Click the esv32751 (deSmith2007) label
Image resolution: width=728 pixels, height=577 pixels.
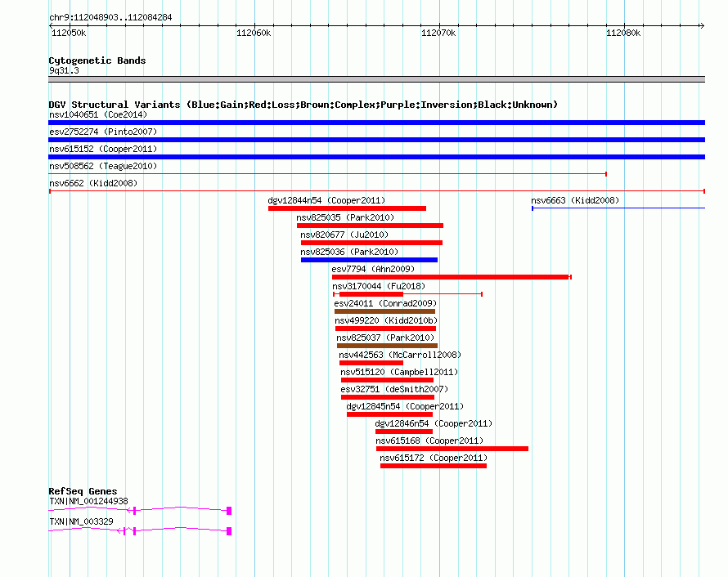point(394,389)
